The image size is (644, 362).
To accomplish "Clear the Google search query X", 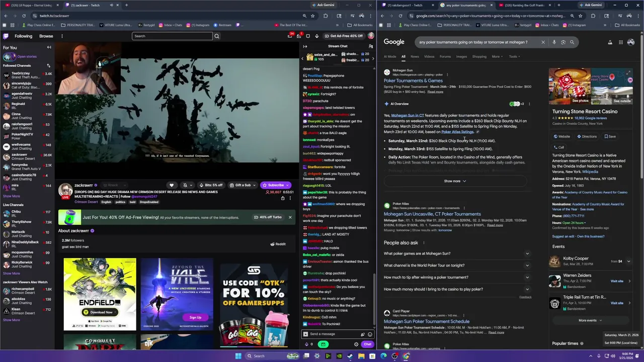I will point(543,42).
